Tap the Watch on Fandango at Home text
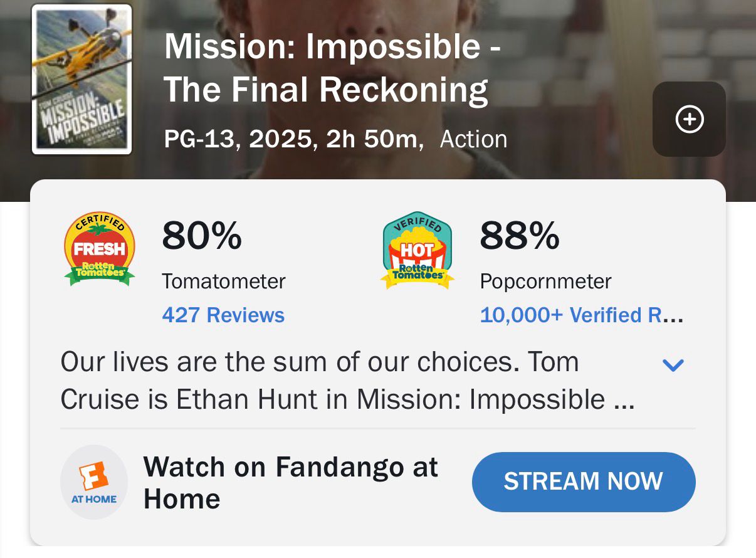This screenshot has width=756, height=558. [x=290, y=483]
